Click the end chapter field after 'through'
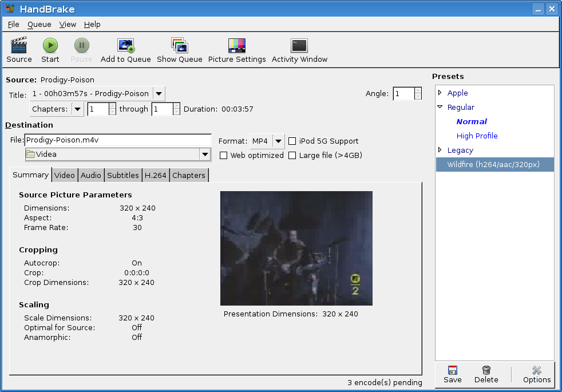The width and height of the screenshot is (562, 392). (162, 109)
